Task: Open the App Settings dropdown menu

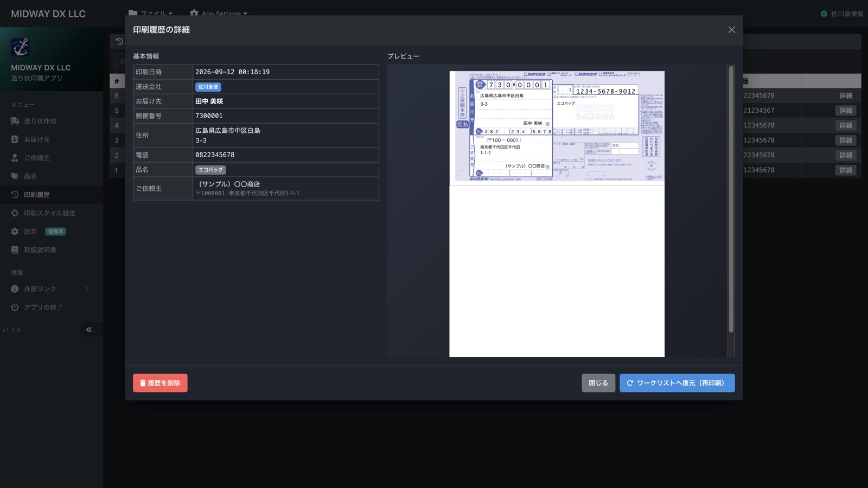Action: (219, 14)
